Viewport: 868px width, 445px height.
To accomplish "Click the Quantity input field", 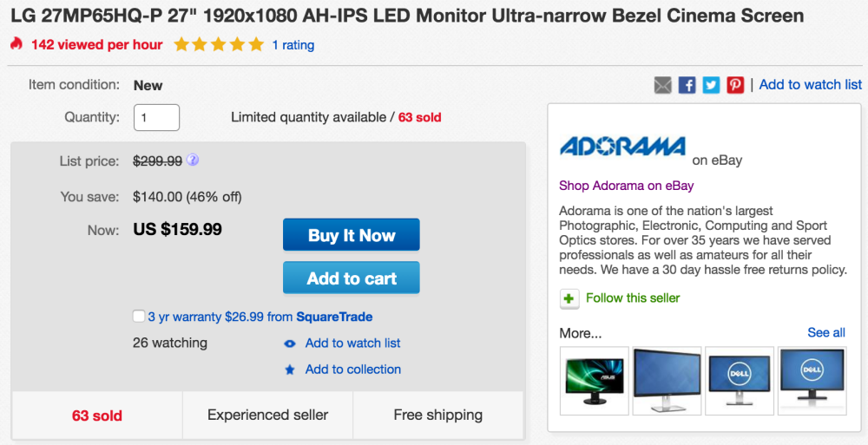I will pos(156,117).
